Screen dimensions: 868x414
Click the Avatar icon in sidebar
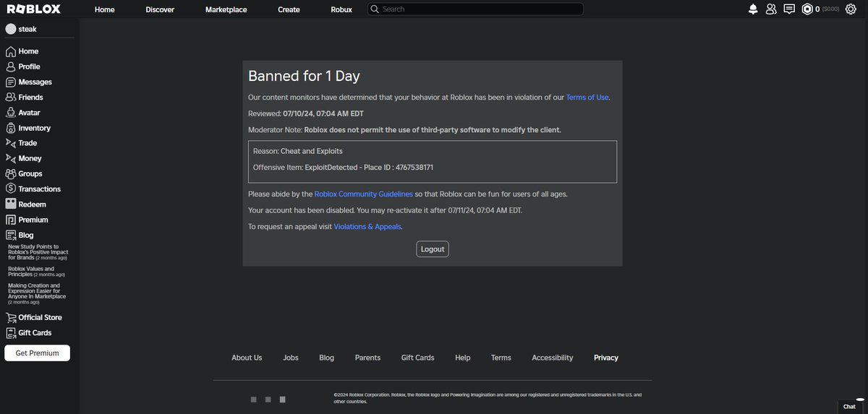[x=11, y=113]
